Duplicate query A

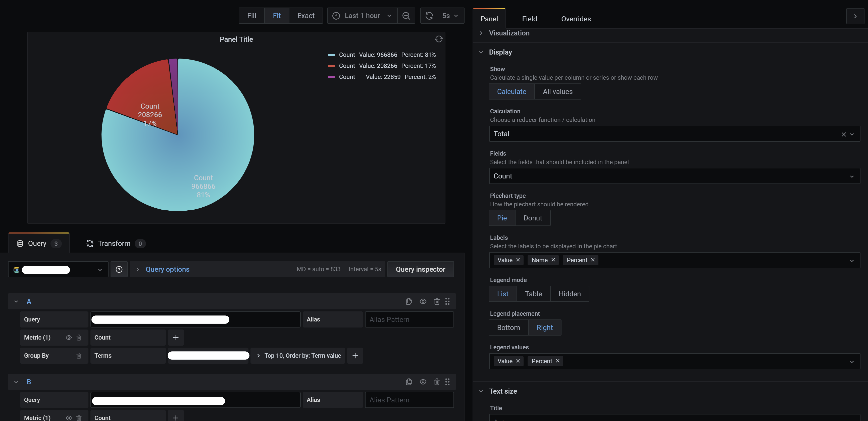pyautogui.click(x=409, y=301)
